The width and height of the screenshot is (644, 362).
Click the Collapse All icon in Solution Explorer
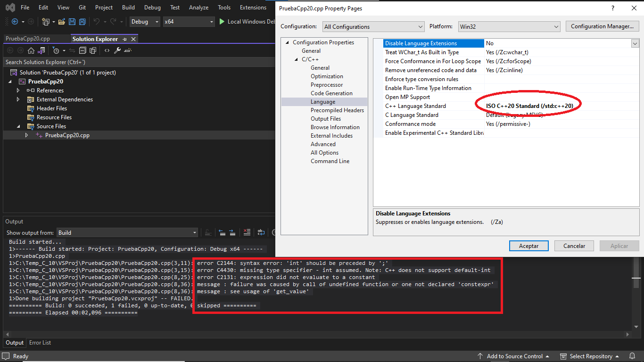coord(83,50)
